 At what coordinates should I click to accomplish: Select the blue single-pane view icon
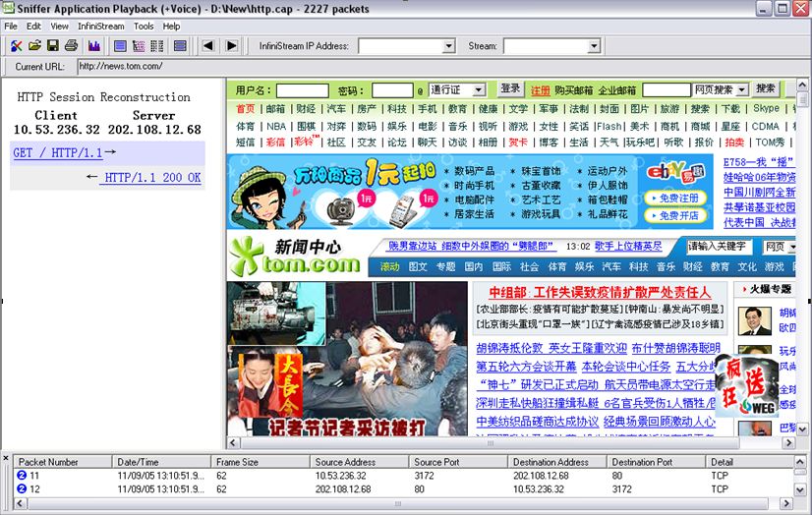point(120,46)
